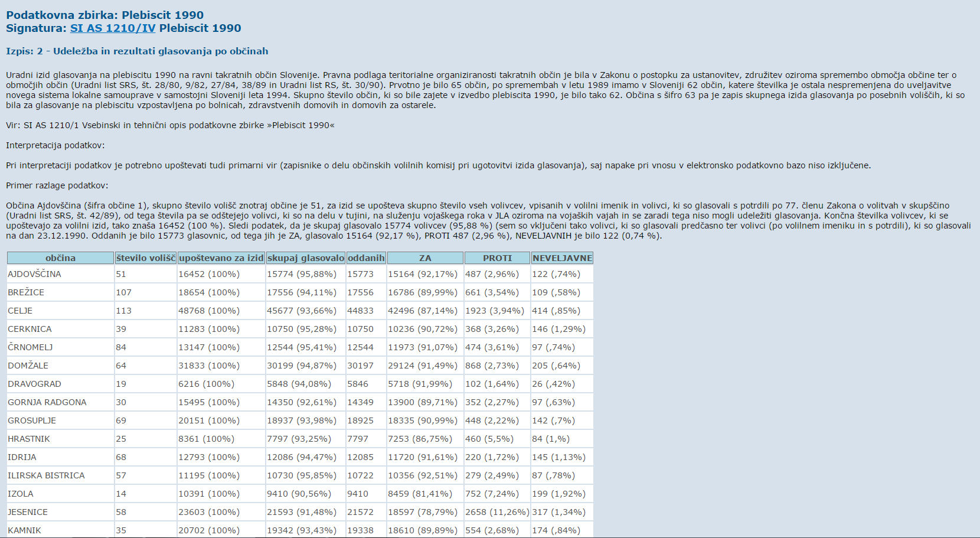Click Izola's polling stations count 14
980x538 pixels.
point(121,494)
